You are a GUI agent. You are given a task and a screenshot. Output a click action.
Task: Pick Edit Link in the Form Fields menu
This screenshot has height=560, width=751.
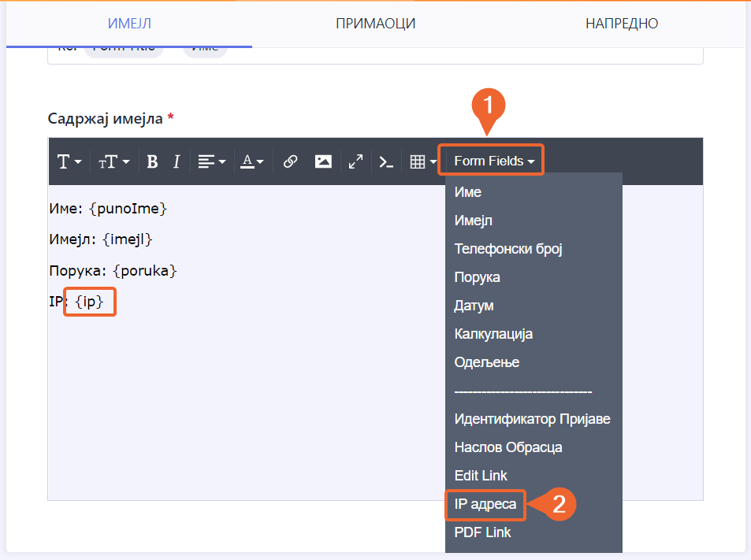point(481,476)
